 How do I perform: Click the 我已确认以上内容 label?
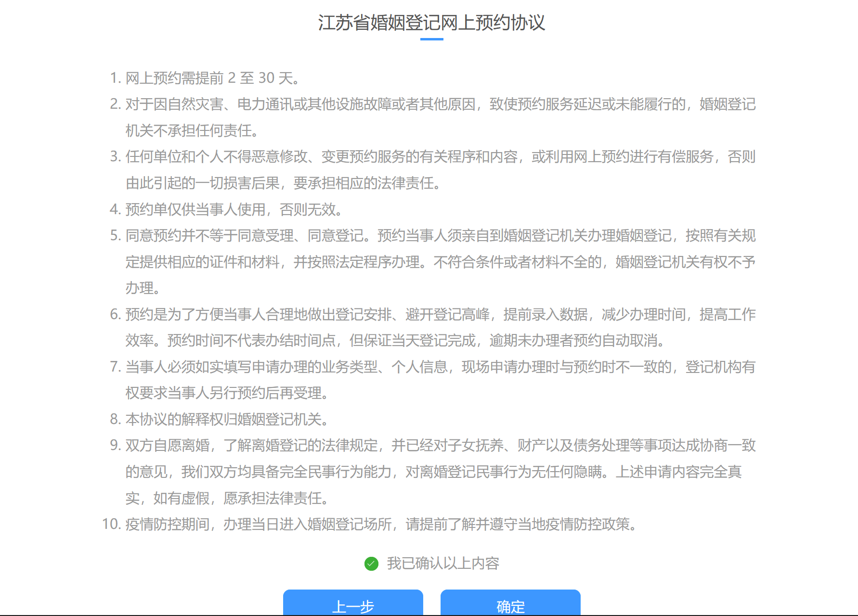[442, 564]
